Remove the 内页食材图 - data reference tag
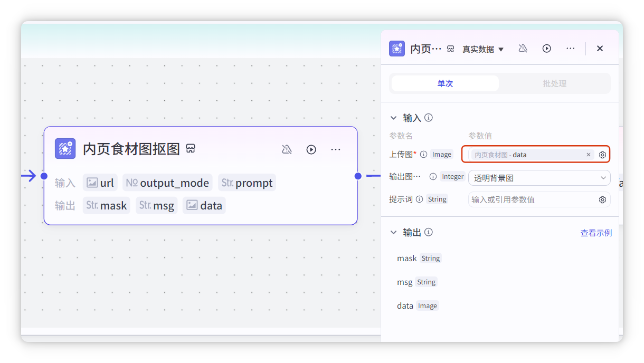644x363 pixels. point(589,155)
